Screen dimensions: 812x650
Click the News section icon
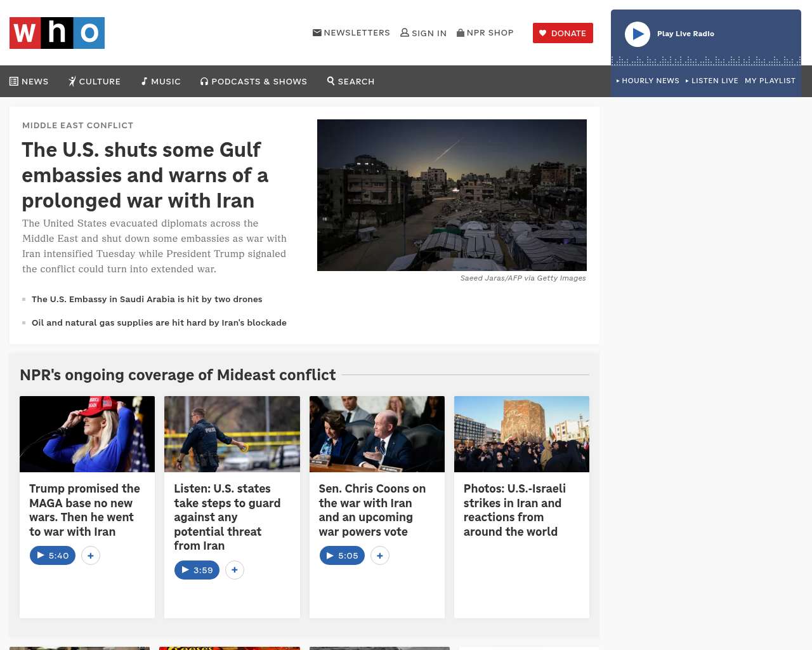click(14, 81)
